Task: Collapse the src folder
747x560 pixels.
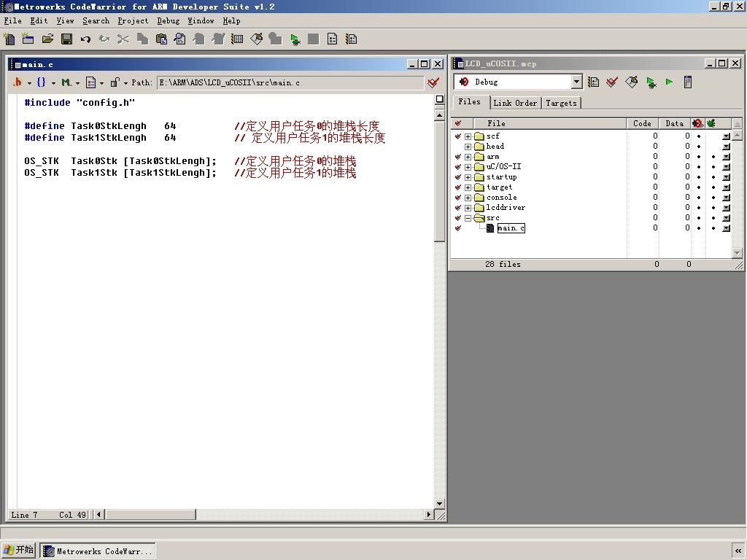Action: [468, 218]
